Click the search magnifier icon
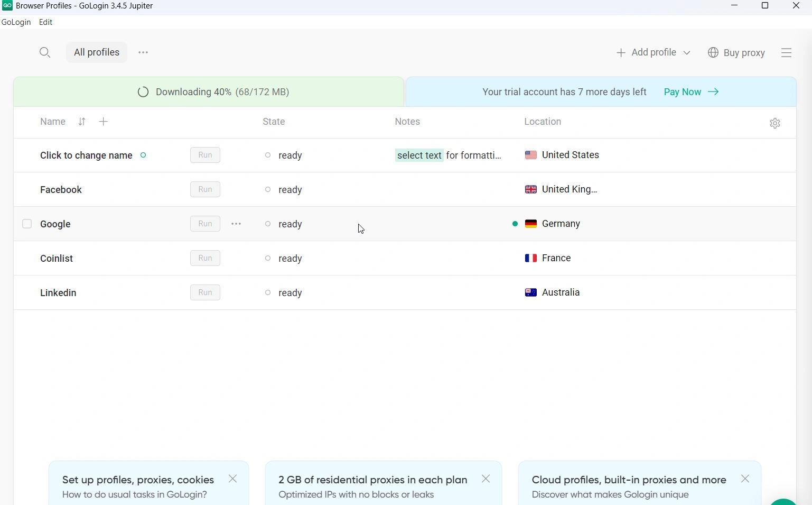Image resolution: width=812 pixels, height=505 pixels. pos(45,52)
